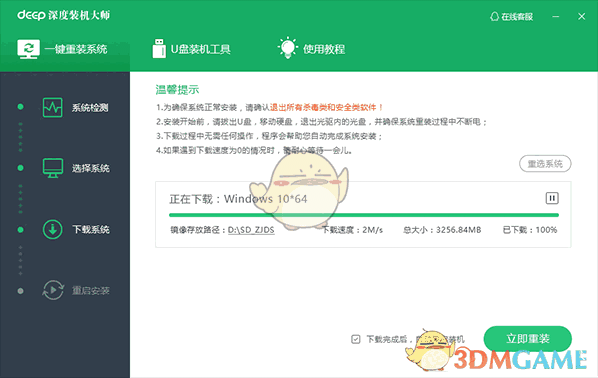598x378 pixels.
Task: Select the 重启安装 step label
Action: coord(91,291)
